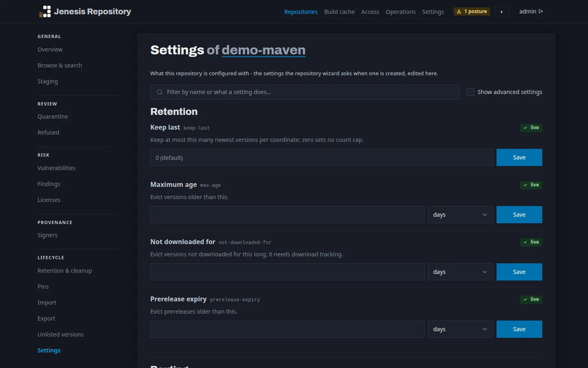Open Licenses in the Risk section
The width and height of the screenshot is (588, 368).
(x=49, y=200)
